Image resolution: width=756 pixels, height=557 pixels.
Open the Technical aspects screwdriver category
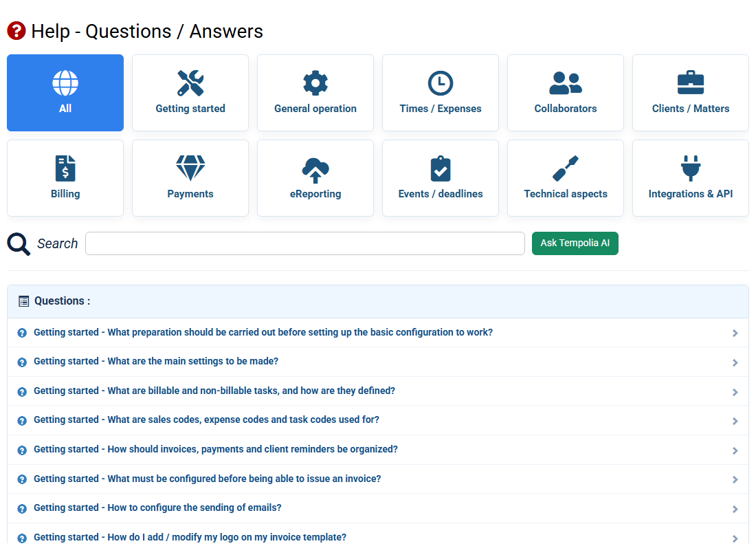tap(566, 178)
